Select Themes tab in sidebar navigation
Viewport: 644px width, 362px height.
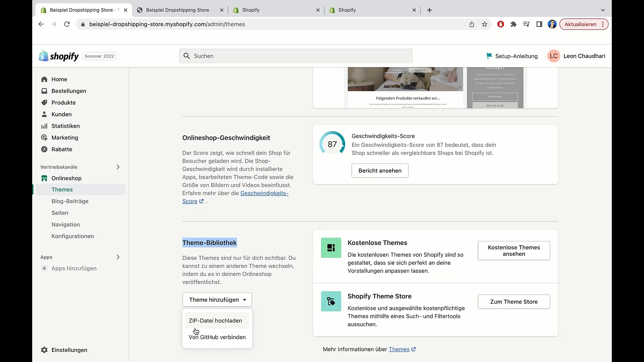(x=62, y=189)
